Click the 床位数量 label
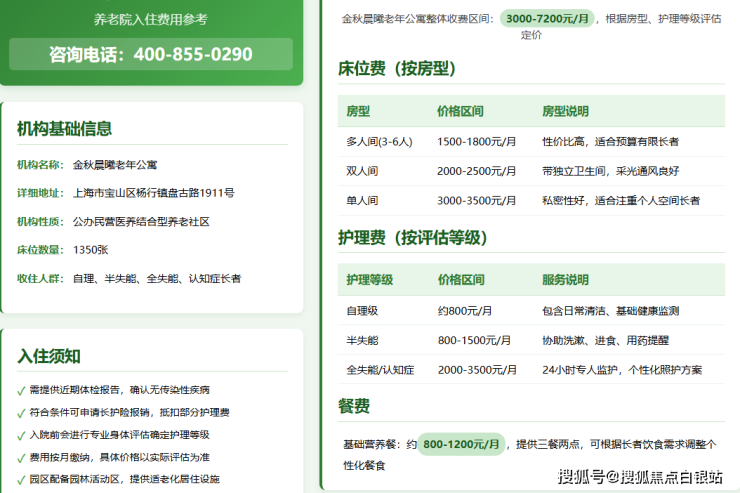 40,250
